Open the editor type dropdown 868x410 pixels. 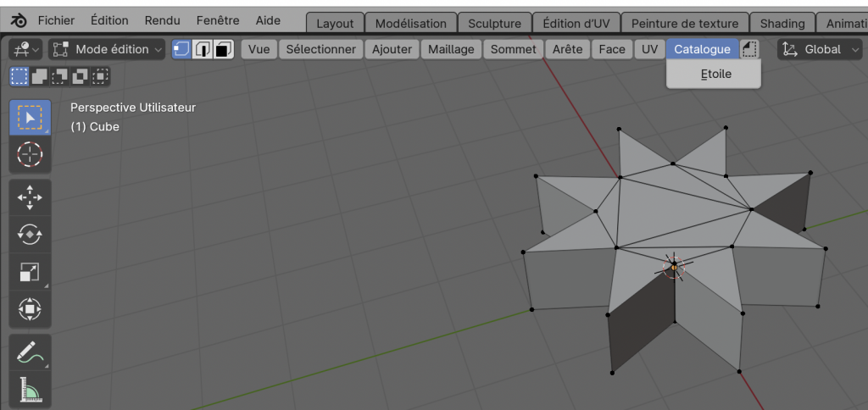click(x=25, y=49)
